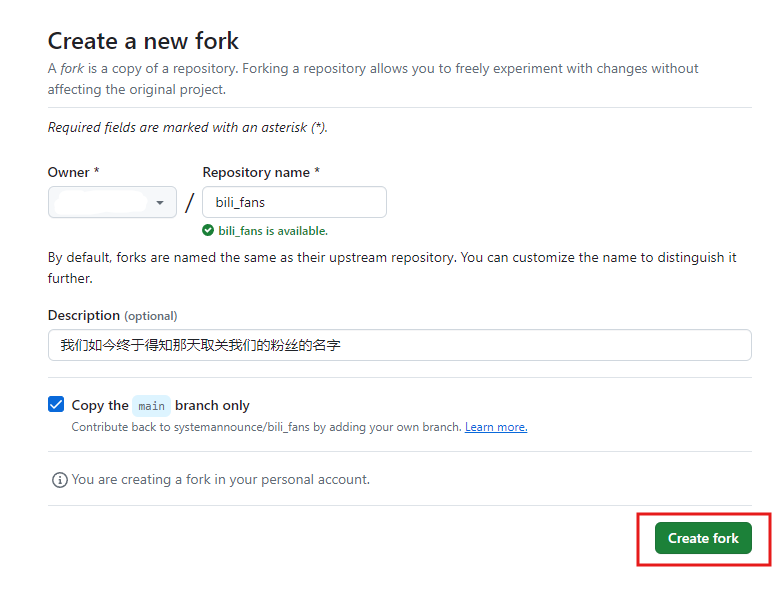This screenshot has width=780, height=595.
Task: Uncheck the copy main branch only checkbox
Action: (56, 404)
